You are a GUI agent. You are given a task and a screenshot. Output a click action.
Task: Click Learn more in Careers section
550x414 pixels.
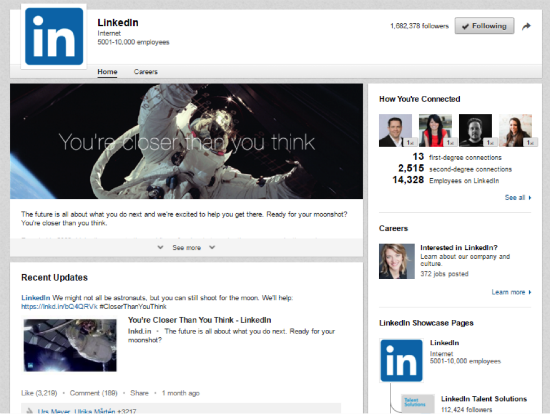[x=511, y=292]
